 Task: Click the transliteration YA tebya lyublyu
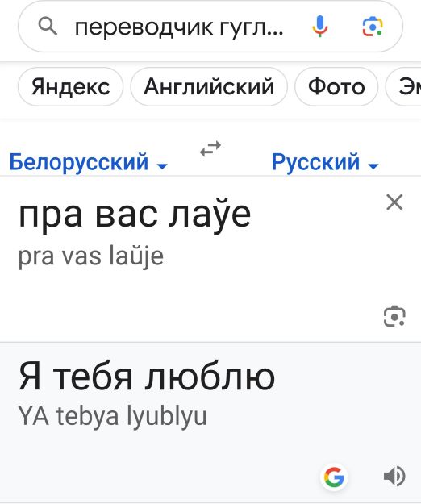click(x=112, y=416)
